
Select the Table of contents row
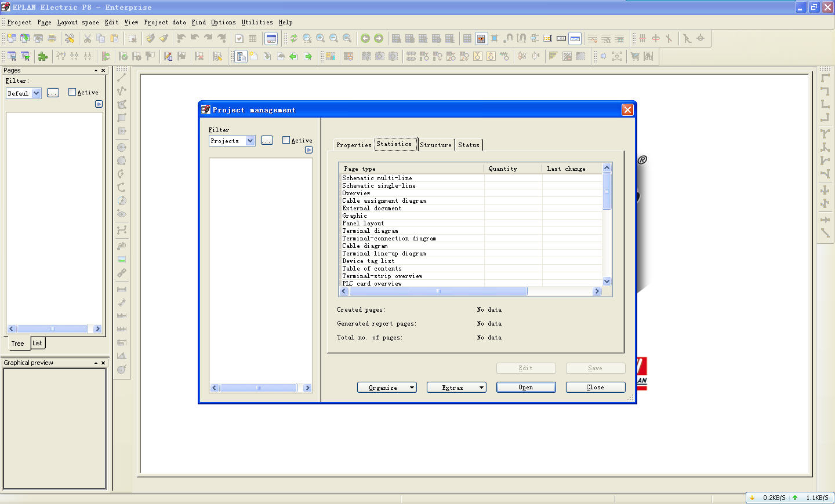(471, 269)
